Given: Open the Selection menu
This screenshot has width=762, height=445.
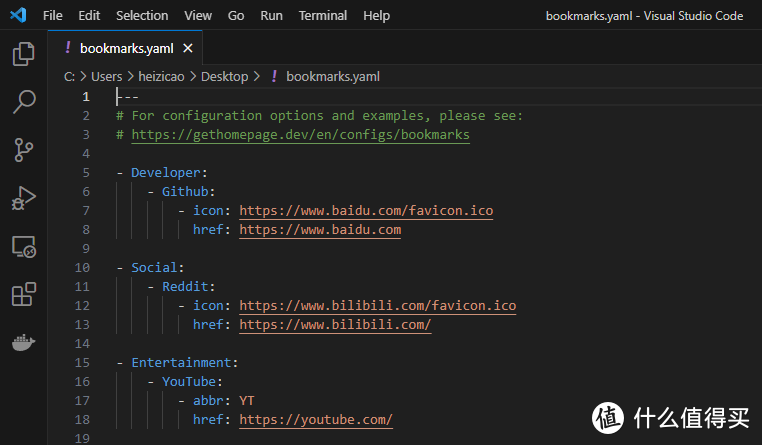Looking at the screenshot, I should pyautogui.click(x=142, y=15).
